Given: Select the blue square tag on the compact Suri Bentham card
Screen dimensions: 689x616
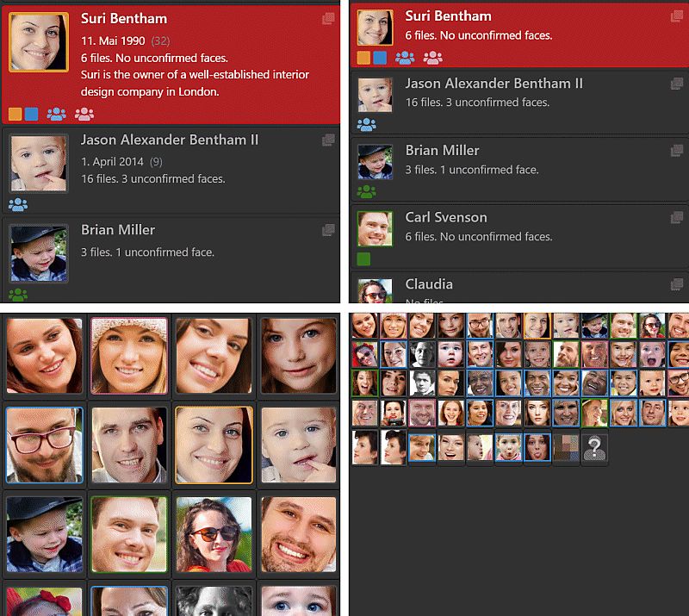Looking at the screenshot, I should [380, 58].
